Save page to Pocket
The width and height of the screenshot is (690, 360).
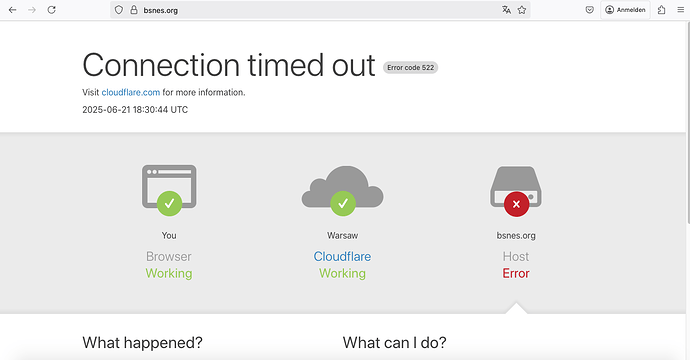coord(590,10)
